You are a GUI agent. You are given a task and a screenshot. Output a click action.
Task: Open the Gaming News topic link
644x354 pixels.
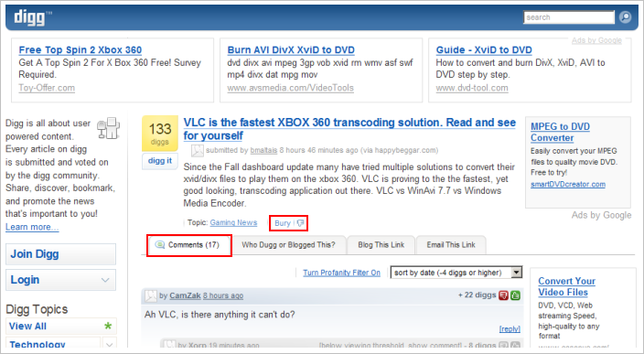coord(233,222)
